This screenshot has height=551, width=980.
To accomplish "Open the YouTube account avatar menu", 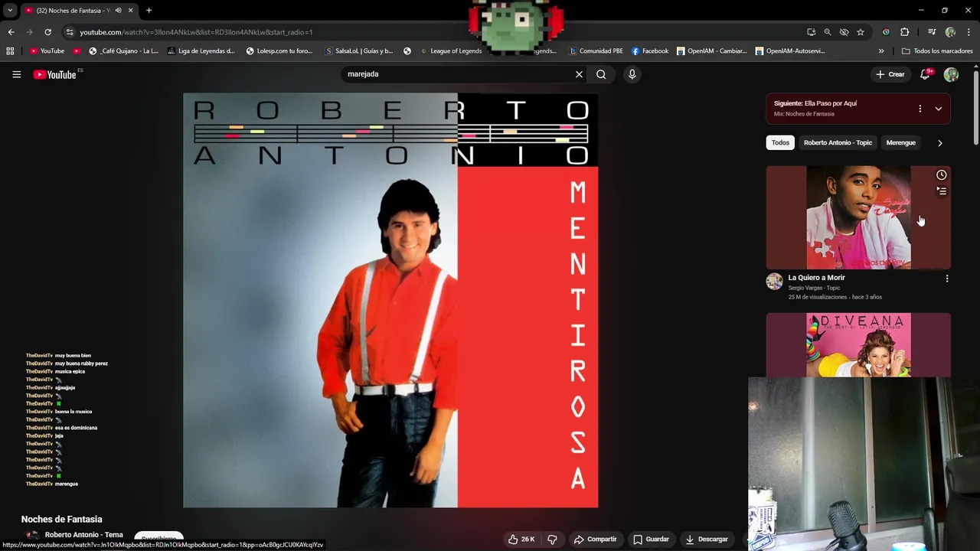I will [951, 74].
